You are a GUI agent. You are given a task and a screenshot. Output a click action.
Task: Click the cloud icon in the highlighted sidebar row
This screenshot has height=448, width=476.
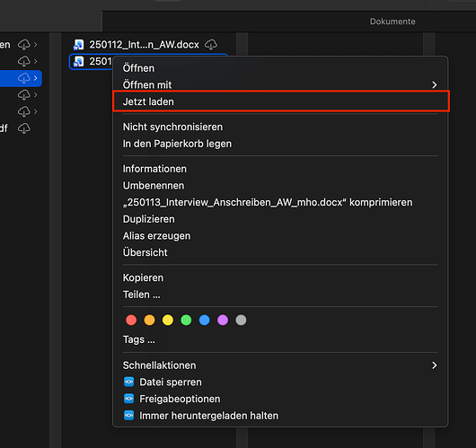tap(24, 78)
